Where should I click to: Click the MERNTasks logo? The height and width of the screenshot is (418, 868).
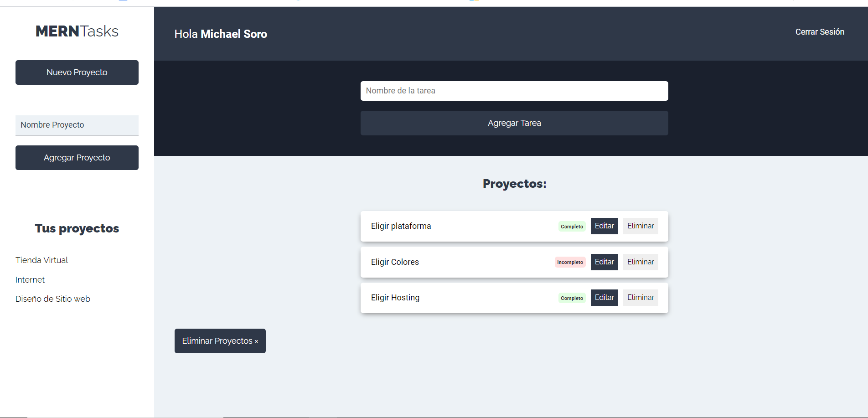pyautogui.click(x=77, y=31)
